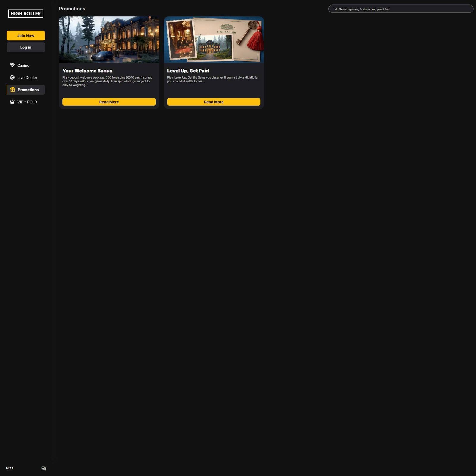Click the Join Now button
The height and width of the screenshot is (476, 476).
click(26, 35)
